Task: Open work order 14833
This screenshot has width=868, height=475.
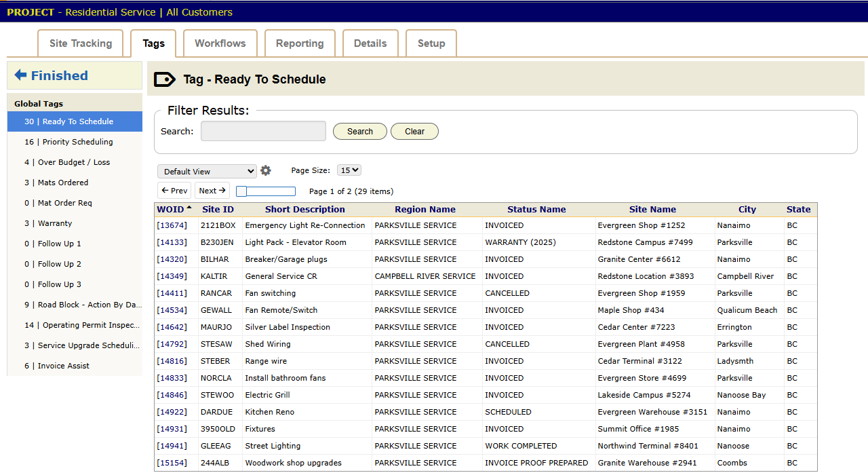Action: (x=172, y=378)
